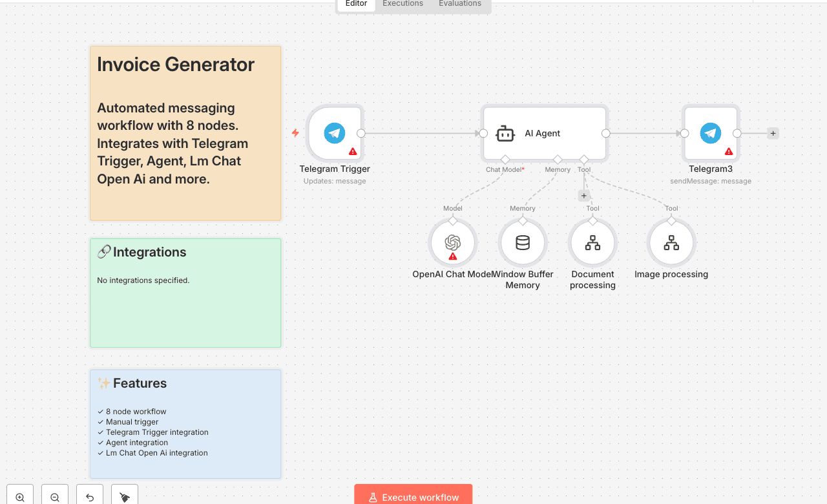This screenshot has width=827, height=504.
Task: Click the error badge on Telegram Trigger
Action: [353, 151]
